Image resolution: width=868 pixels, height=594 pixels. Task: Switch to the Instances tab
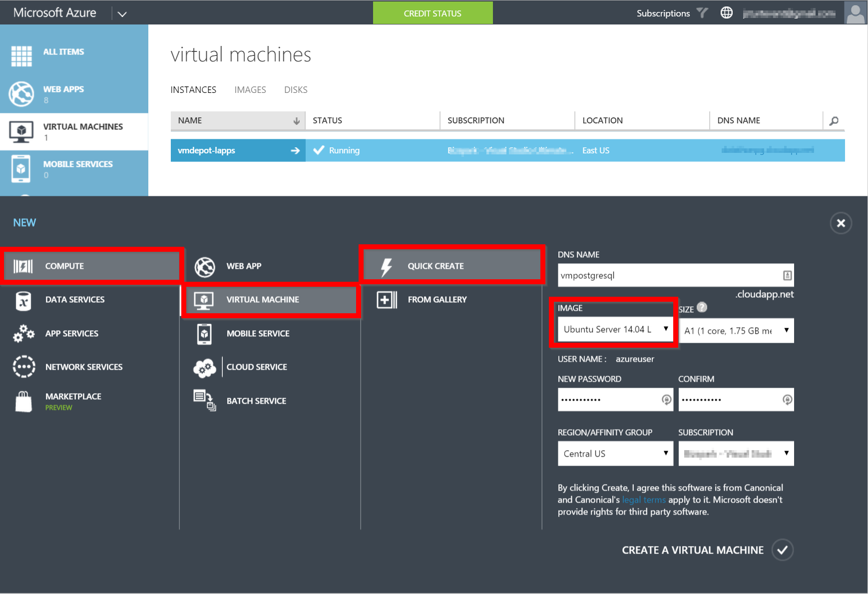[x=193, y=90]
